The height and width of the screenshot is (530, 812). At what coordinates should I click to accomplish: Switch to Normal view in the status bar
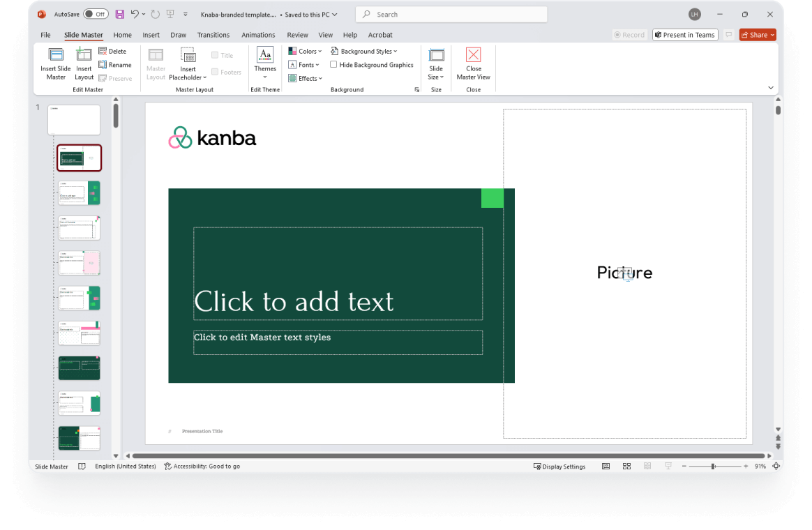(606, 467)
